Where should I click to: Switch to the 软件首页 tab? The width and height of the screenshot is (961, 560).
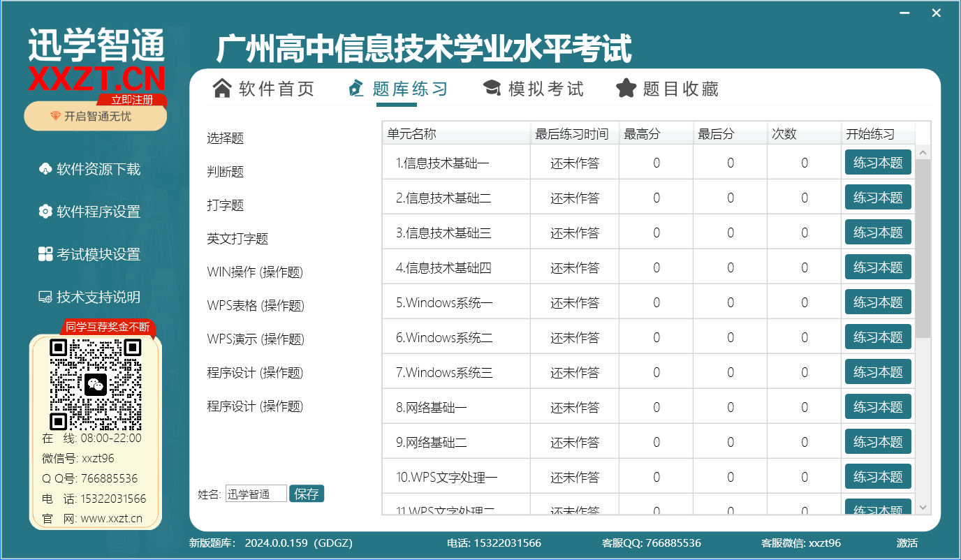coord(264,88)
